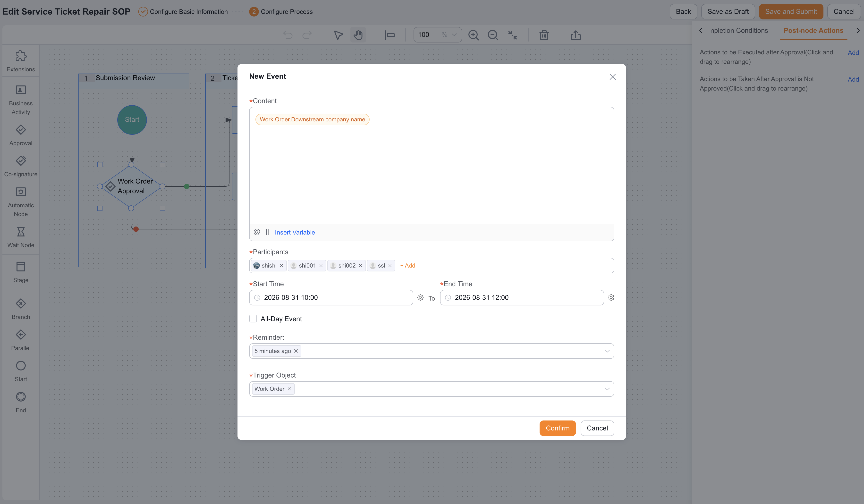Screen dimensions: 864x504
Task: Click the undo arrow in toolbar
Action: (288, 35)
